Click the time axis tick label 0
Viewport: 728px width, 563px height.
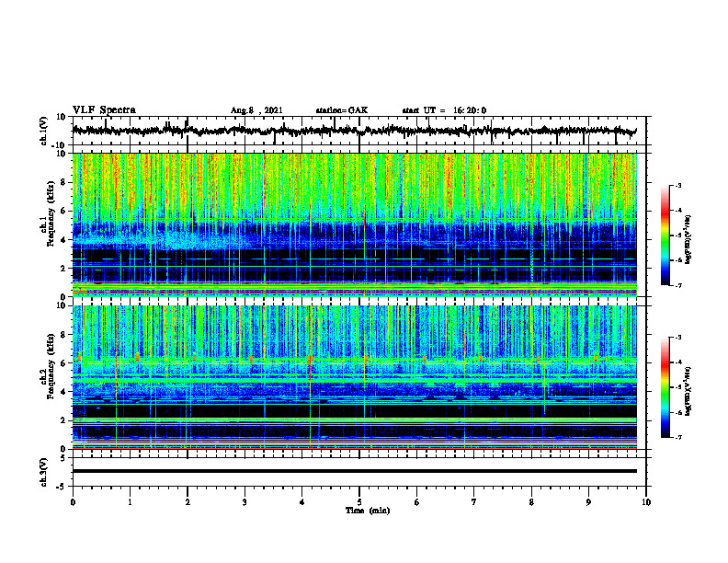pyautogui.click(x=73, y=502)
